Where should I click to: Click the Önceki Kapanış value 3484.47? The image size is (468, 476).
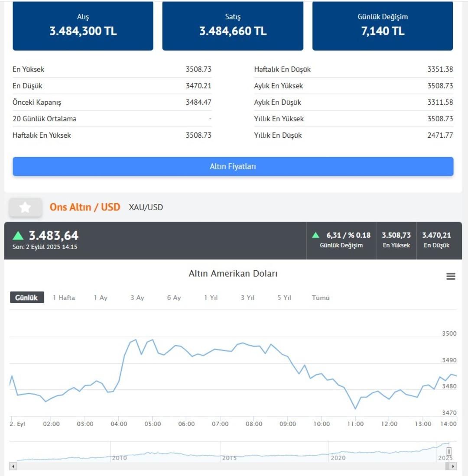[x=198, y=102]
